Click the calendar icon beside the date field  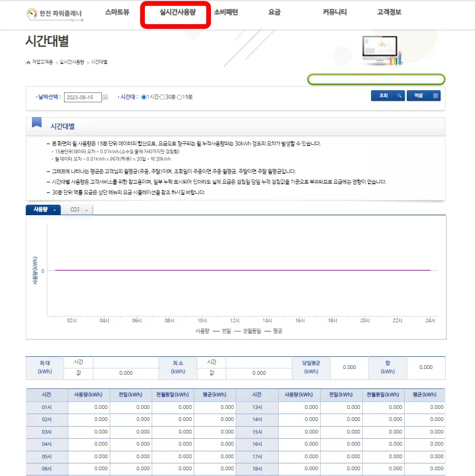(105, 97)
